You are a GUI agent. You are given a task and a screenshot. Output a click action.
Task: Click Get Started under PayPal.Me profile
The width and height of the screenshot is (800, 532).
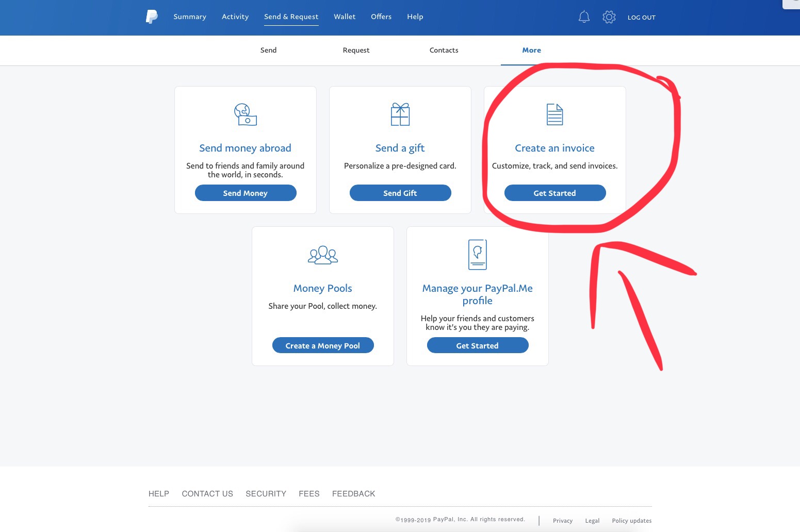pos(478,345)
